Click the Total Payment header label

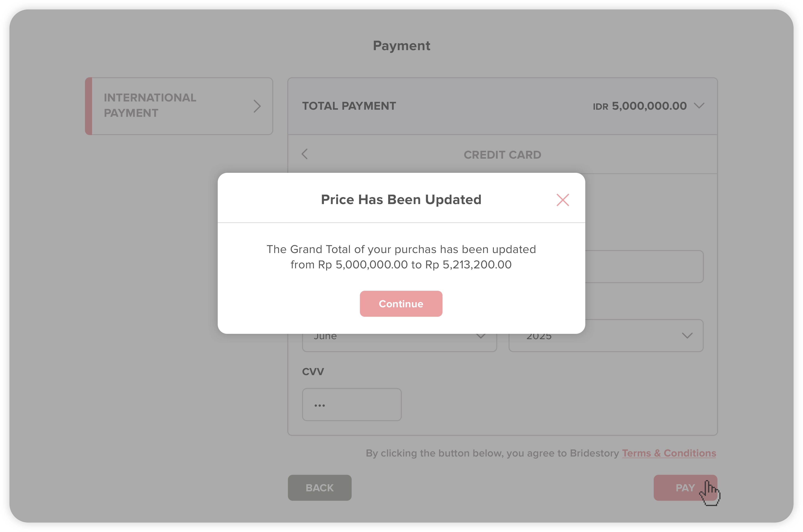(349, 106)
